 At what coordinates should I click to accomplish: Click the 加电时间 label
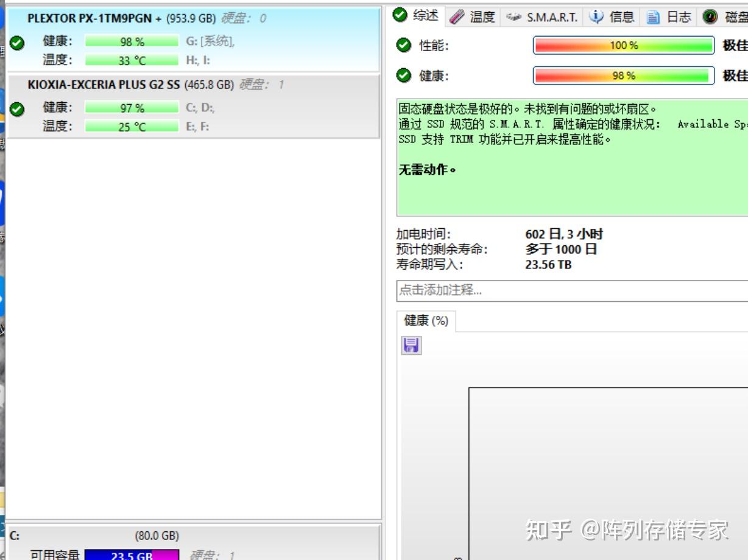pos(424,234)
